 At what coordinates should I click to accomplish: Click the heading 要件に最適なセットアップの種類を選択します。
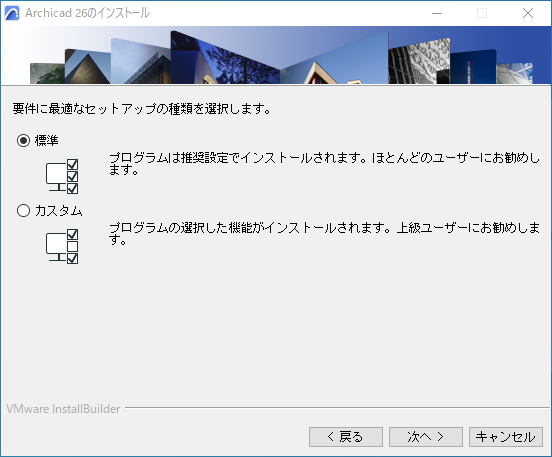click(142, 108)
